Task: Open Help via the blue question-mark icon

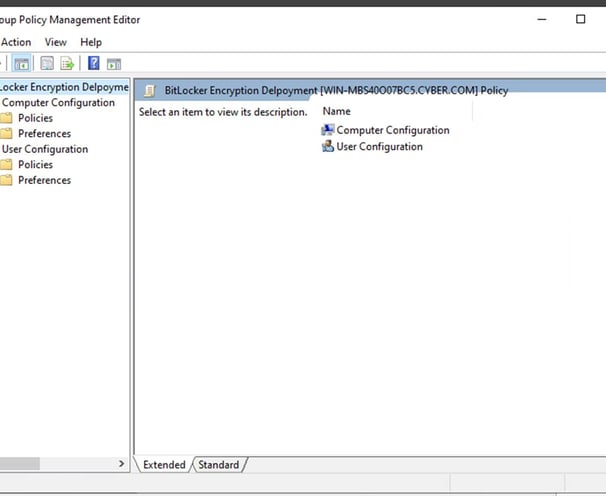Action: pyautogui.click(x=94, y=63)
